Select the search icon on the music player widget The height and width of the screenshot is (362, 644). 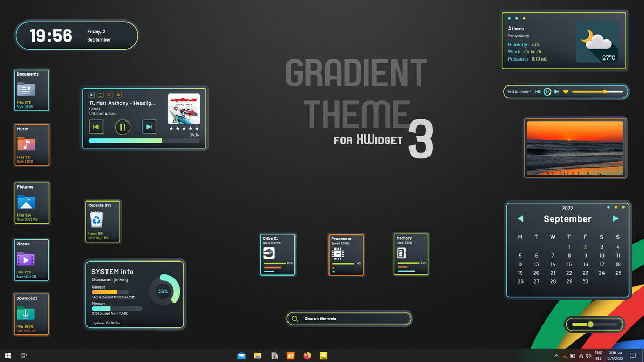[x=109, y=95]
